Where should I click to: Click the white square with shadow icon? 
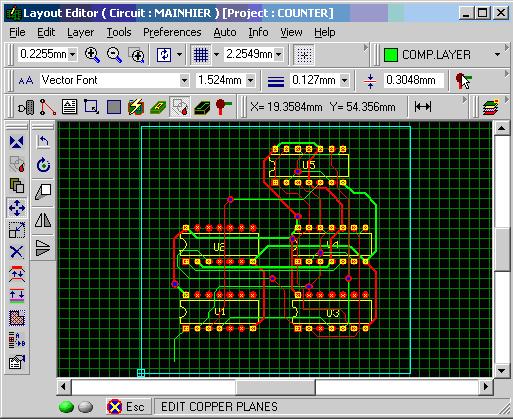43,192
